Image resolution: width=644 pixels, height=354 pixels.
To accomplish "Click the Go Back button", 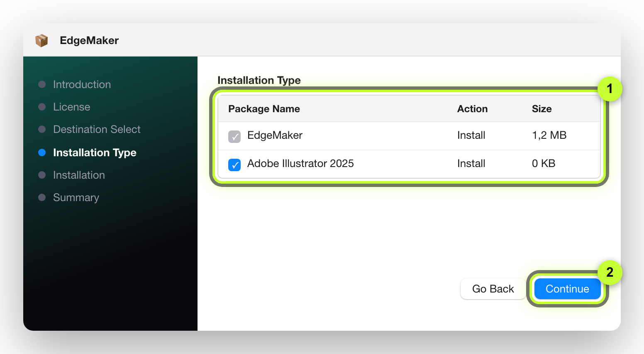I will click(493, 289).
